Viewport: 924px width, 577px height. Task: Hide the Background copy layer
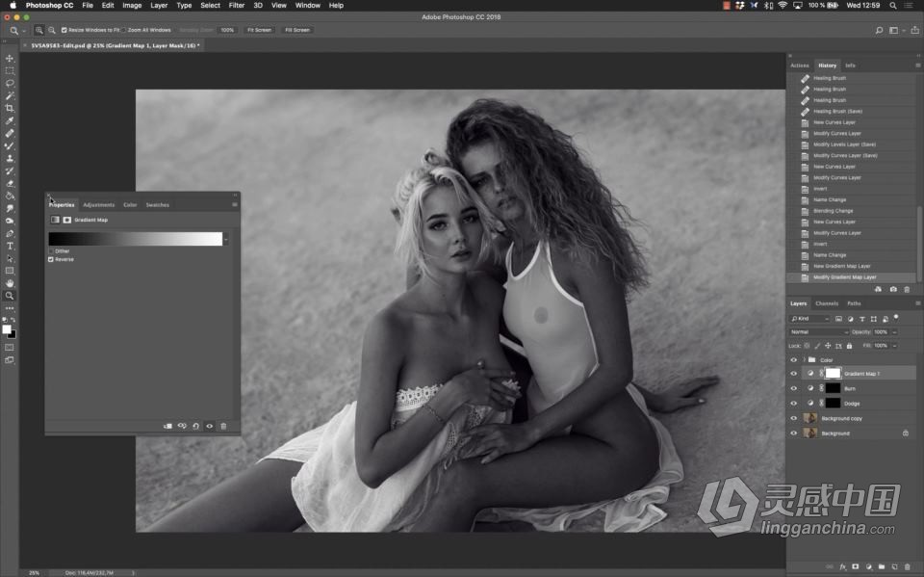794,418
